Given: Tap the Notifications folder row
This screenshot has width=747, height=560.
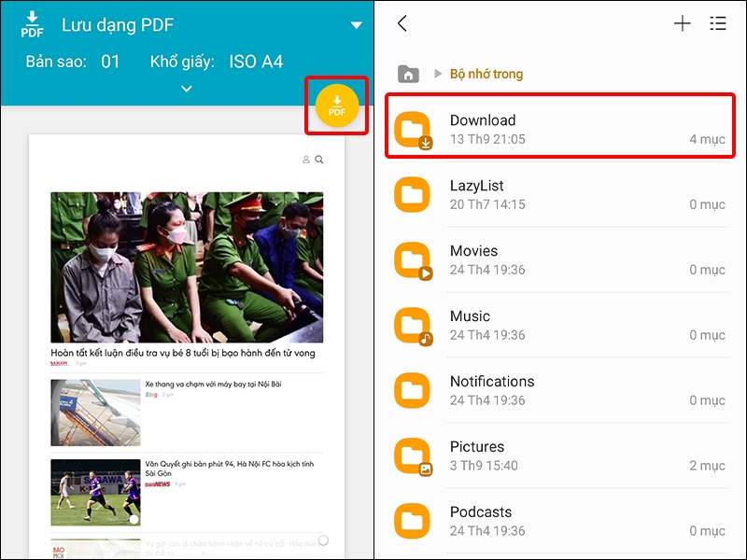Looking at the screenshot, I should 560,390.
